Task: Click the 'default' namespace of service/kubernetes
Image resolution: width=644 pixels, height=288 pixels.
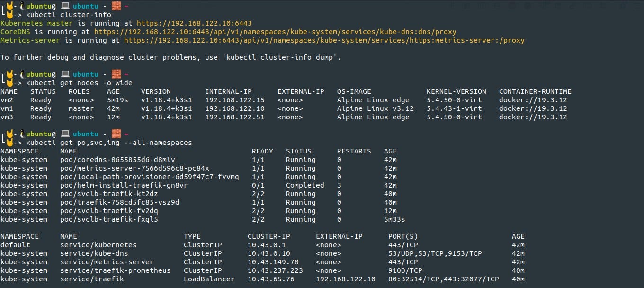Action: click(15, 245)
